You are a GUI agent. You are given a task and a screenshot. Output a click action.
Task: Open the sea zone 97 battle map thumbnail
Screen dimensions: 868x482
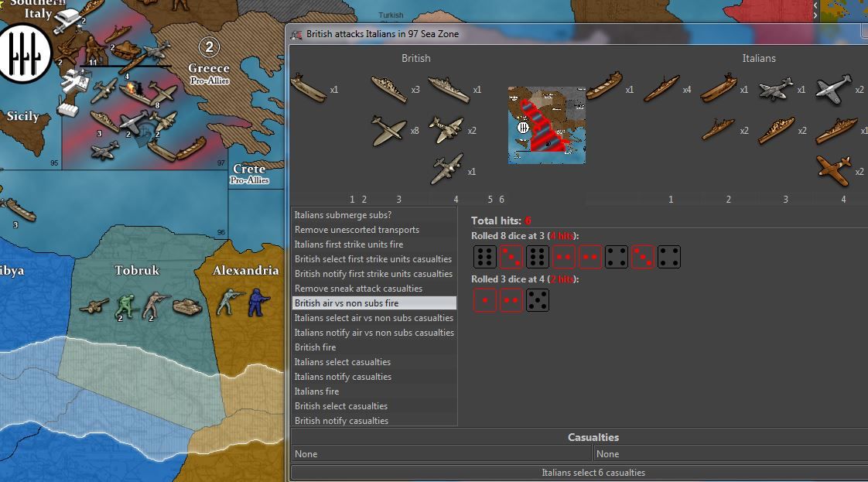[x=546, y=125]
